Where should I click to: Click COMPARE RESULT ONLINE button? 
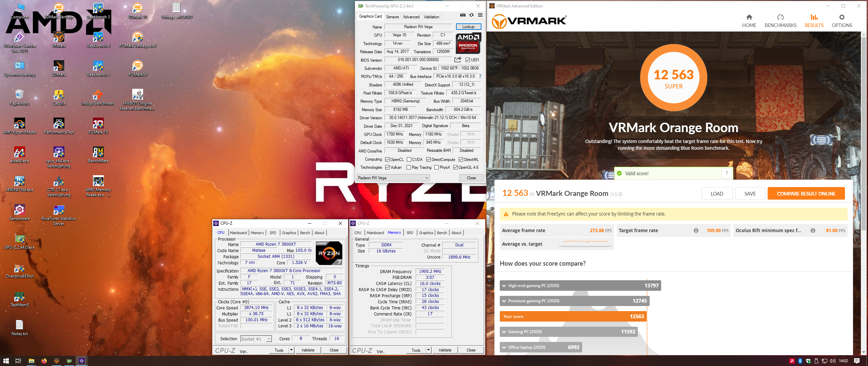click(806, 194)
